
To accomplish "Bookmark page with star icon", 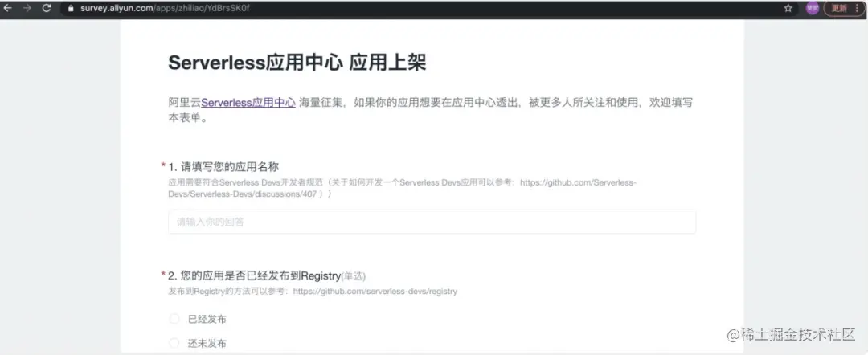I will coord(788,8).
